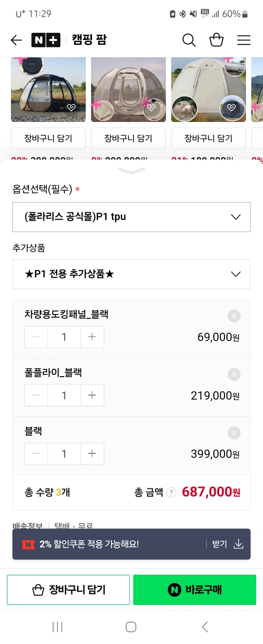Viewport: 263px width, 644px height.
Task: Tap the N+ logo
Action: (46, 40)
